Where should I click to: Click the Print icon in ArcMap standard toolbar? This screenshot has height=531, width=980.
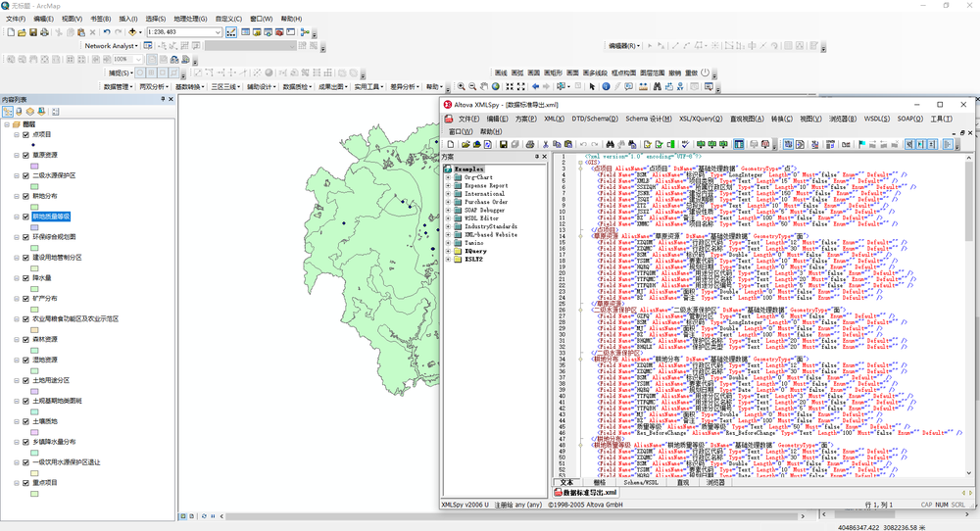[x=44, y=32]
